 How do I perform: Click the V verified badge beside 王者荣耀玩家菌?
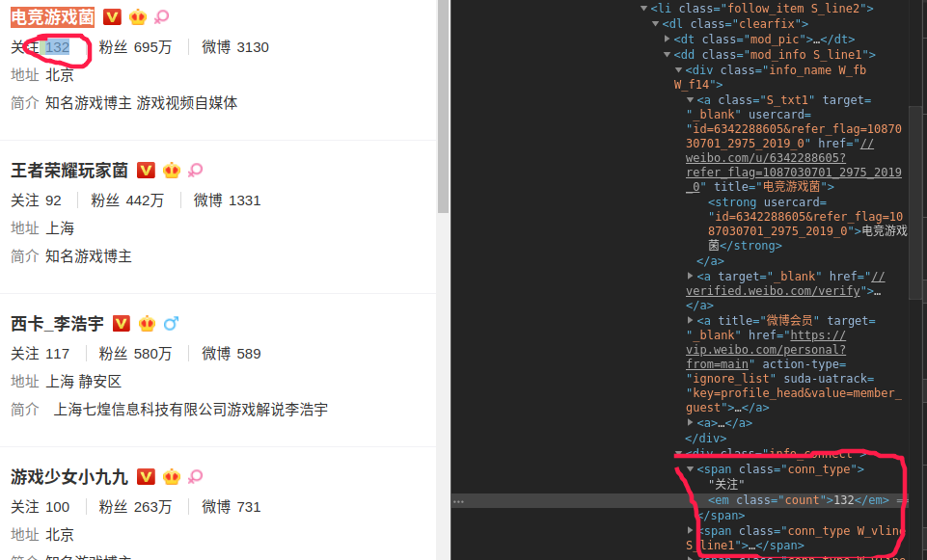click(146, 171)
